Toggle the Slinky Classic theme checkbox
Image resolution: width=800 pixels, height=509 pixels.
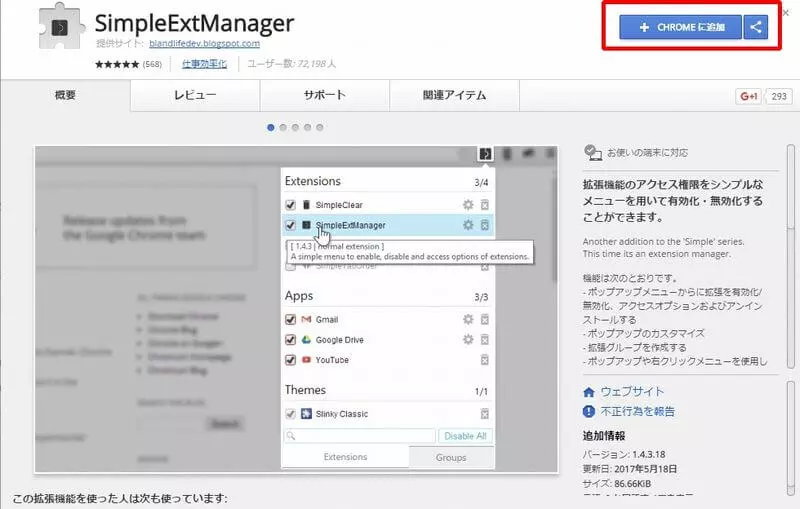pyautogui.click(x=290, y=414)
